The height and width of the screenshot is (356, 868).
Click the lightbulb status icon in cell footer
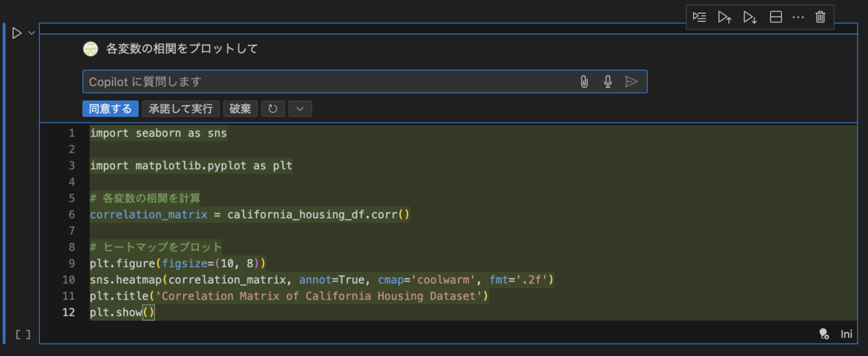click(x=823, y=334)
